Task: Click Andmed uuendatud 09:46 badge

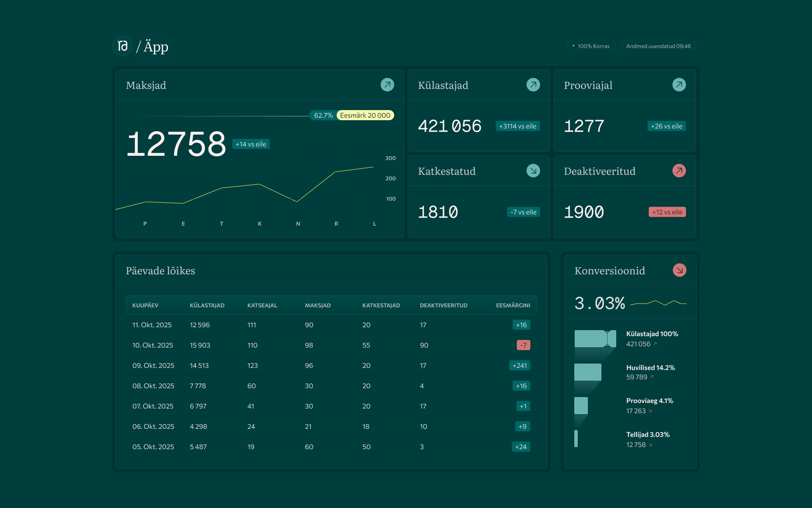Action: [658, 46]
